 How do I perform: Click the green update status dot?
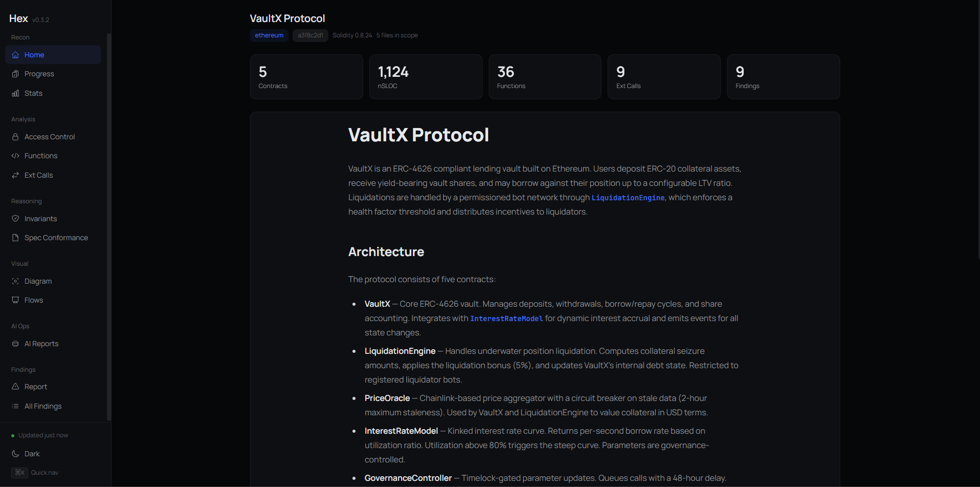[13, 436]
